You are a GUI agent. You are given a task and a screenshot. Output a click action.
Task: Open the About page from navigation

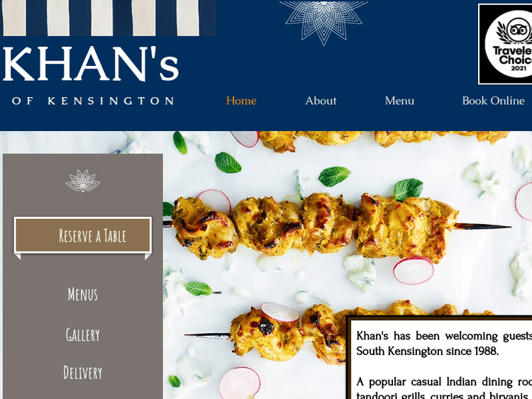pyautogui.click(x=321, y=101)
